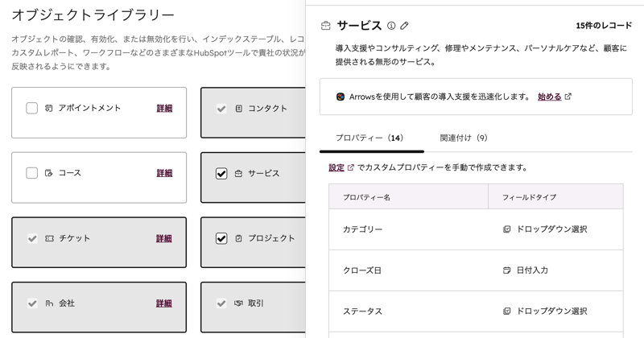Screen dimensions: 644x338
Task: Click the external link icon after 始める
Action: [568, 97]
